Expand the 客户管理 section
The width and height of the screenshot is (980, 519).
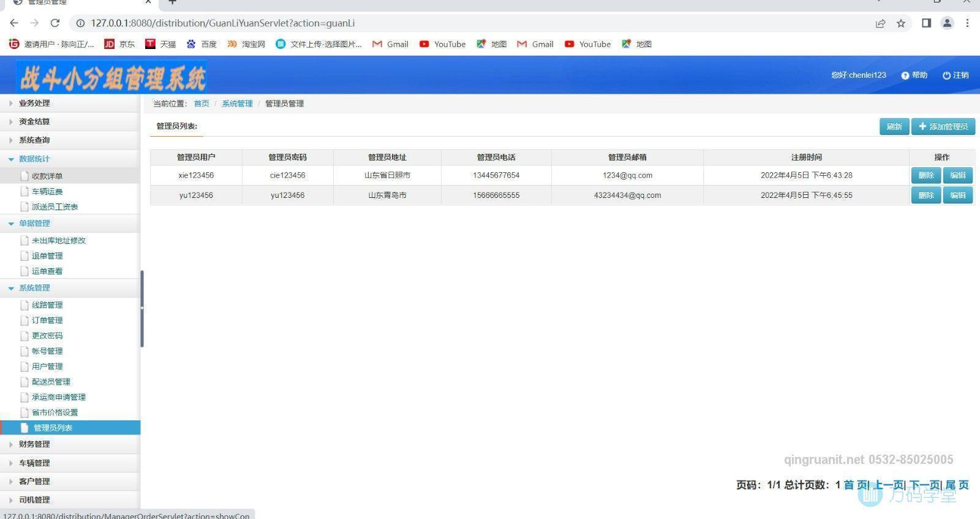(70, 481)
